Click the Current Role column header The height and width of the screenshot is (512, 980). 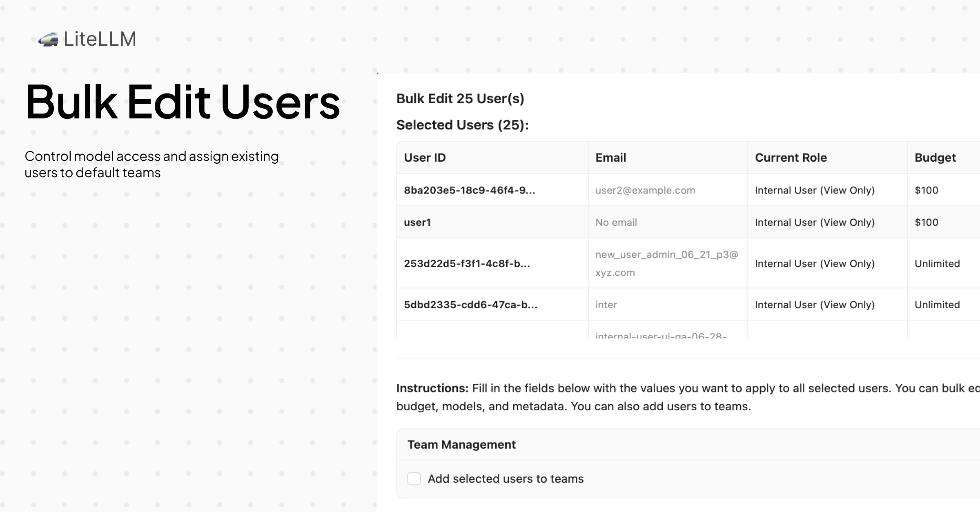click(x=791, y=158)
